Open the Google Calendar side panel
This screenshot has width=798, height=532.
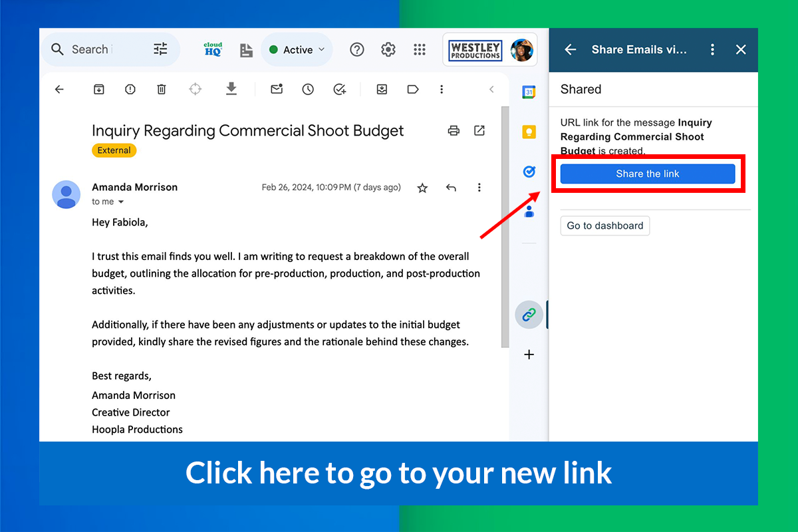coord(529,93)
